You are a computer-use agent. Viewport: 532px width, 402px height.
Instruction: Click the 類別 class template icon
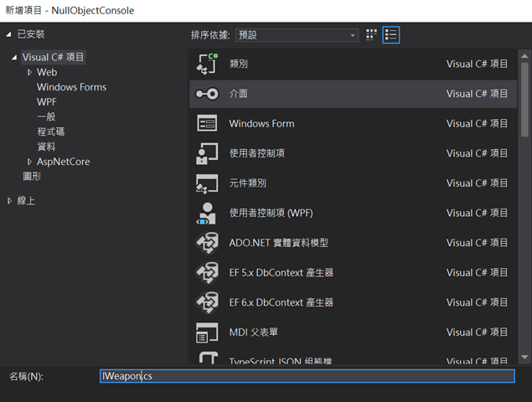207,64
